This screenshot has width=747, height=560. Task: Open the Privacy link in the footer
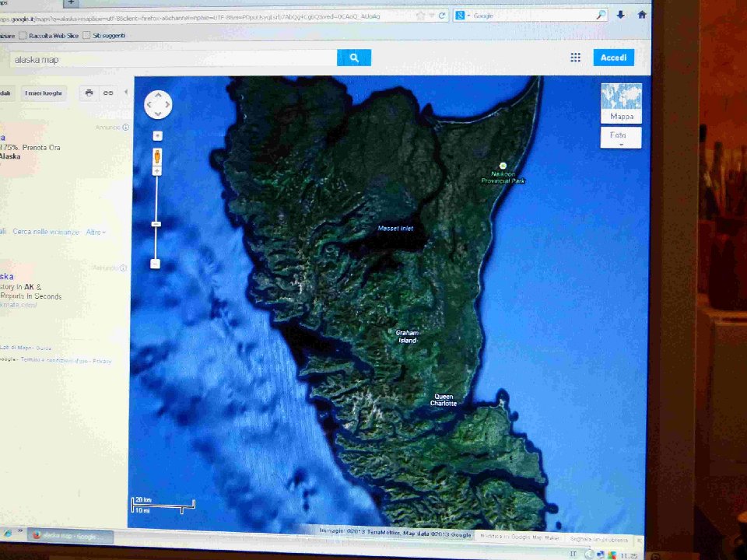(102, 361)
